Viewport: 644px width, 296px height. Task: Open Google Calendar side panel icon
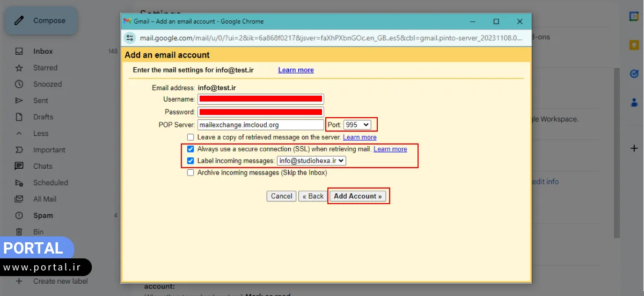(634, 17)
